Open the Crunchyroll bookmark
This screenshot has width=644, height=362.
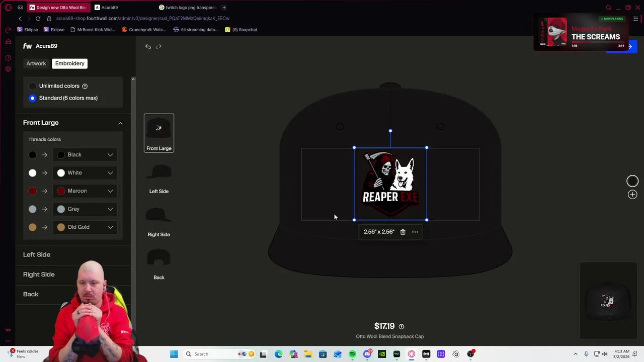tap(144, 30)
